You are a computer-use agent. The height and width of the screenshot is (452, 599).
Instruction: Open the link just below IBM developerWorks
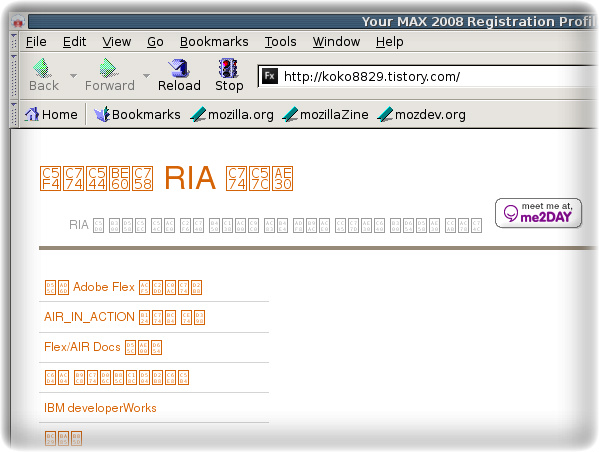click(63, 438)
